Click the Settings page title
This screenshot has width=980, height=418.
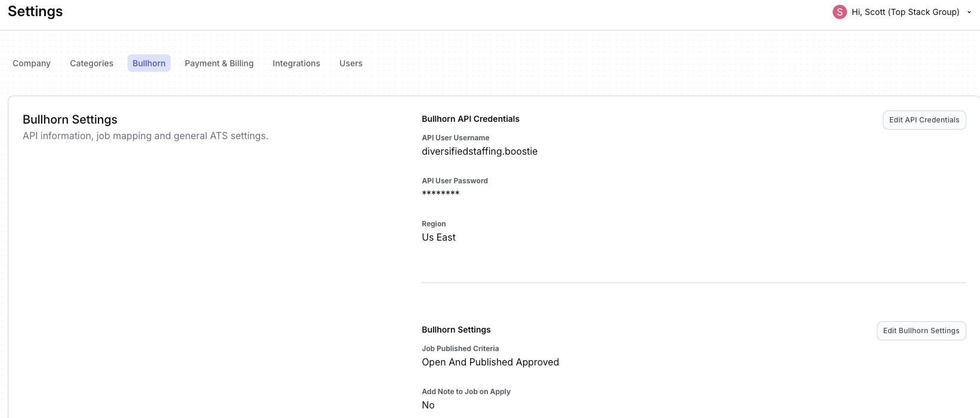35,11
